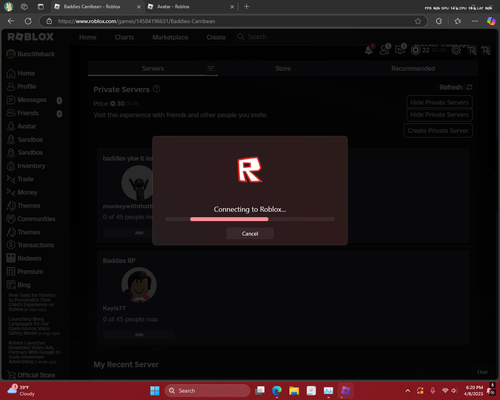Open a new browser tab
Viewport: 500px width, 400px height.
[x=247, y=7]
